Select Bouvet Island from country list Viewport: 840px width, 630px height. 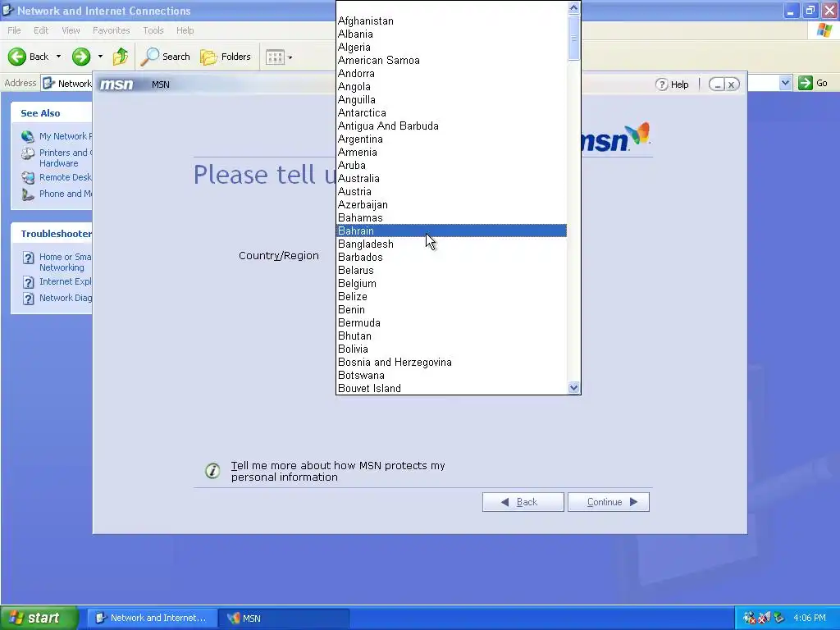[x=451, y=388]
